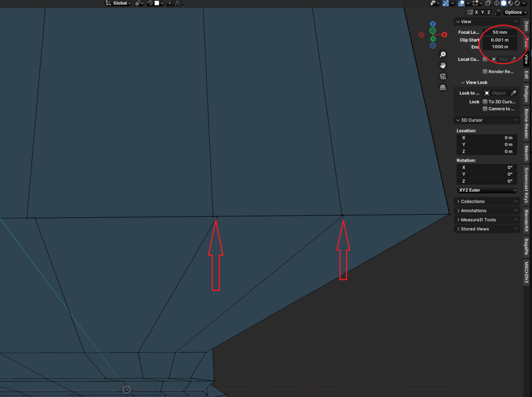Click the proportional falloff curve icon

[178, 3]
